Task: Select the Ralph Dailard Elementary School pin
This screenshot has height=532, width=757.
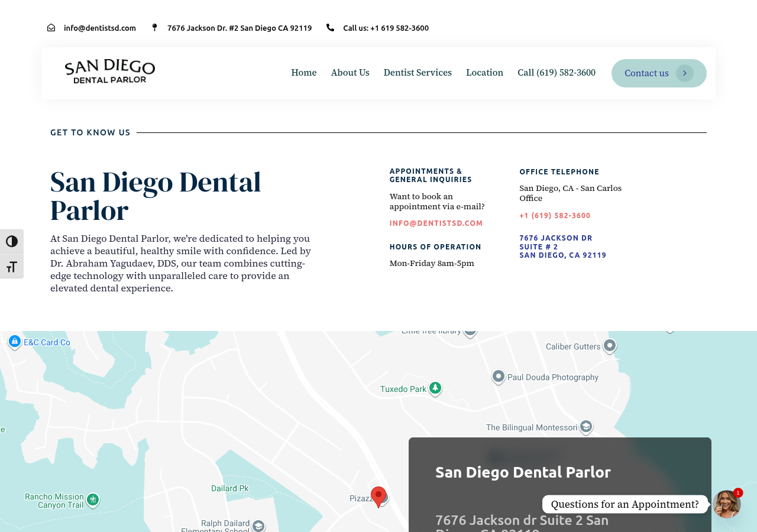Action: 258,525
